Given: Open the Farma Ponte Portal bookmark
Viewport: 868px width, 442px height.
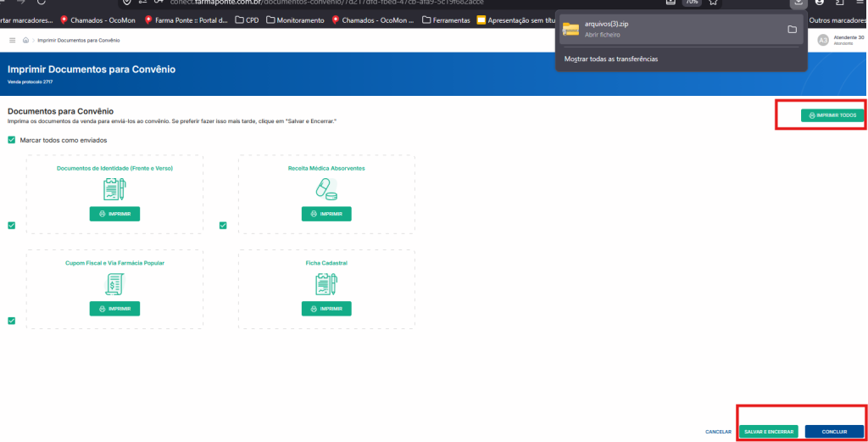Looking at the screenshot, I should (x=186, y=20).
